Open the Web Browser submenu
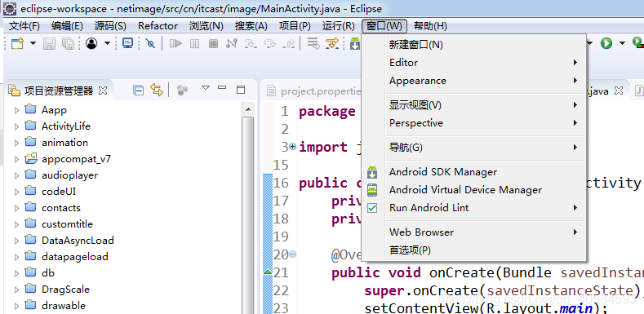Screen dimensions: 644x314 pyautogui.click(x=473, y=232)
